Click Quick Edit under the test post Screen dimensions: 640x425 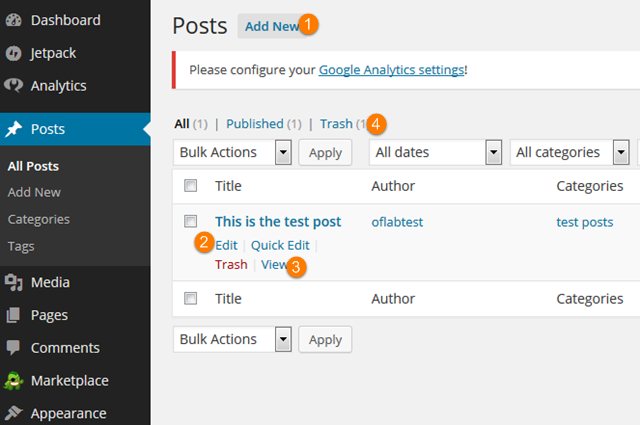tap(280, 245)
